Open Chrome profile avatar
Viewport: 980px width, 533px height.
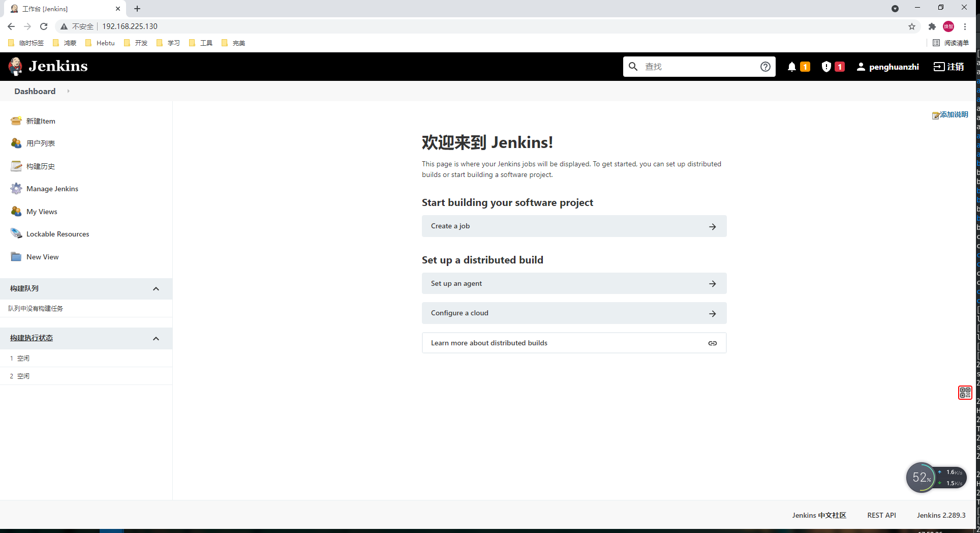point(948,26)
